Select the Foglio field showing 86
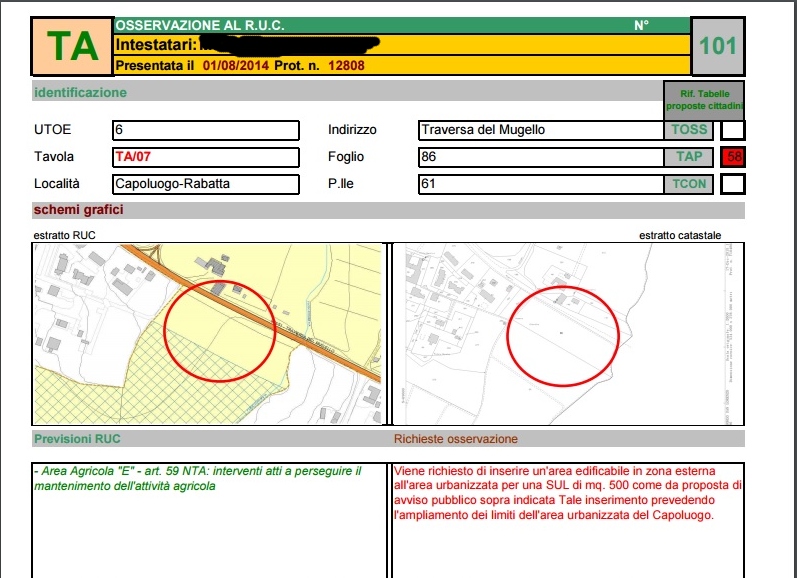Screen dimensions: 797x578 click(x=540, y=157)
